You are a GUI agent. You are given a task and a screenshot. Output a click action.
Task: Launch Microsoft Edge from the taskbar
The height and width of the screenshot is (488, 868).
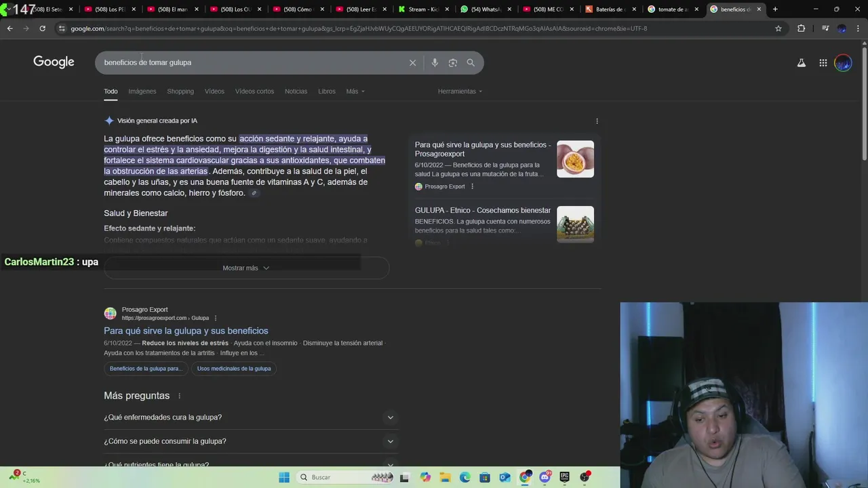click(465, 477)
